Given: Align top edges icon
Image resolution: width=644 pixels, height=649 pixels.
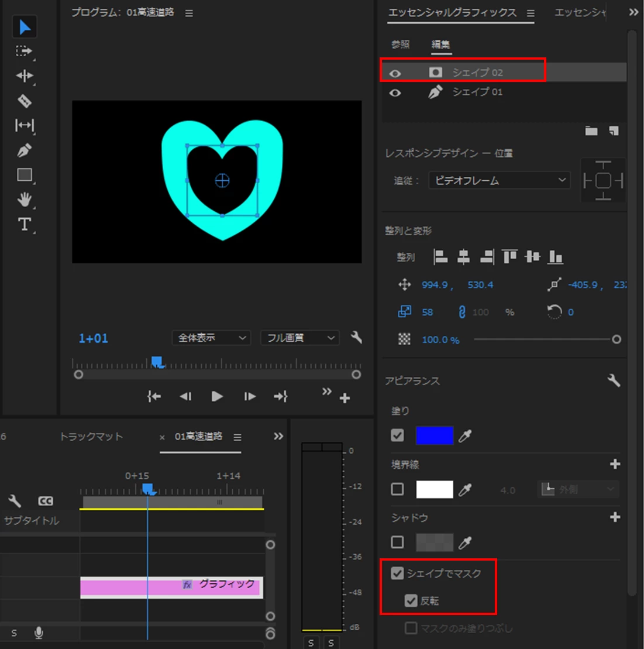Looking at the screenshot, I should 509,257.
